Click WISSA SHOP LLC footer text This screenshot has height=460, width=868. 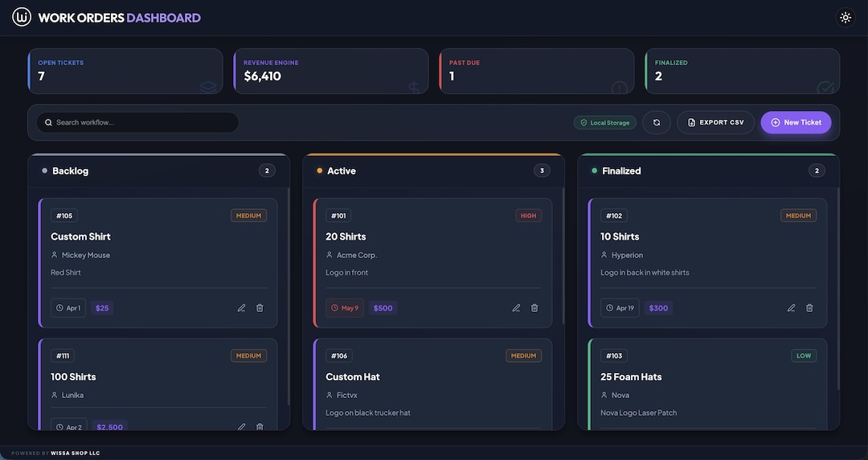76,454
